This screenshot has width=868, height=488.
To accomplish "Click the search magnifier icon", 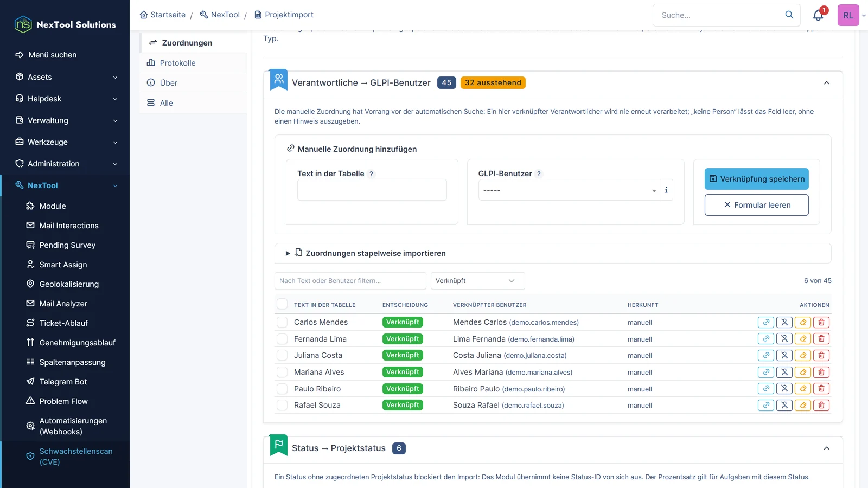I will click(789, 15).
